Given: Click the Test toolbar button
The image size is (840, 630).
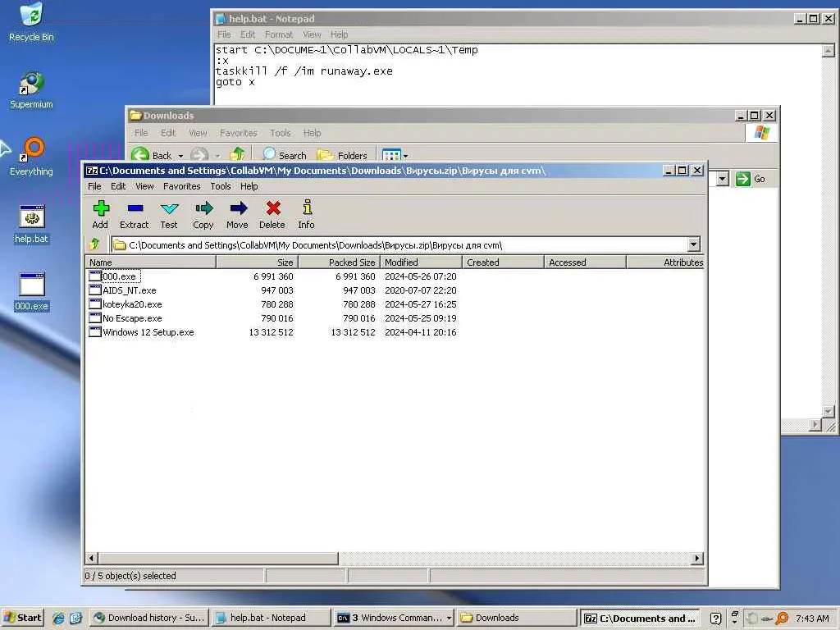Looking at the screenshot, I should tap(169, 214).
